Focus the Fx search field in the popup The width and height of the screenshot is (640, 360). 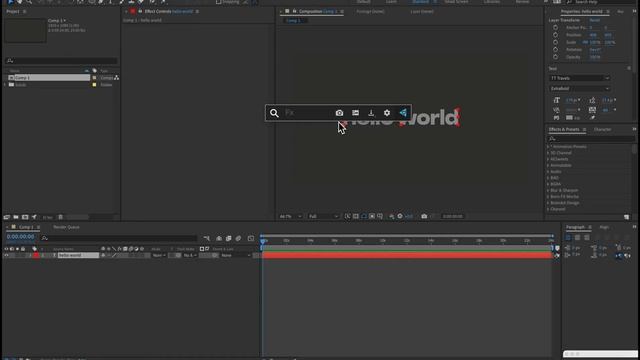(306, 113)
